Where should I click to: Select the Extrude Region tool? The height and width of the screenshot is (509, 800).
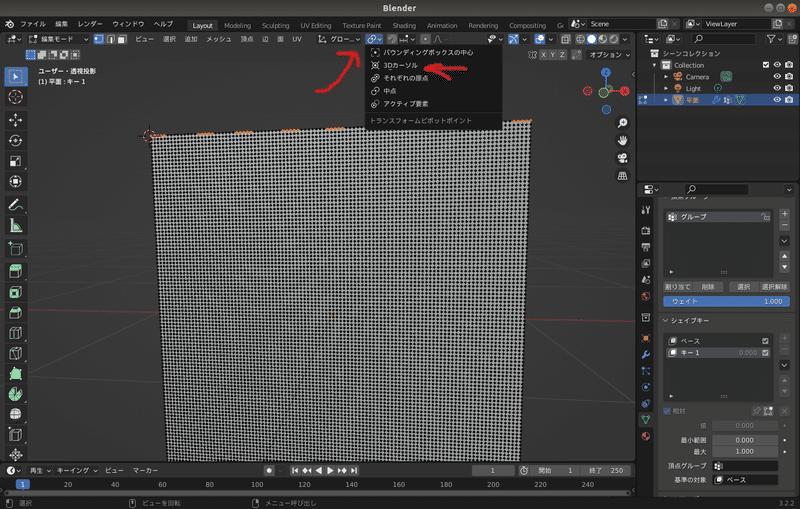tap(15, 271)
